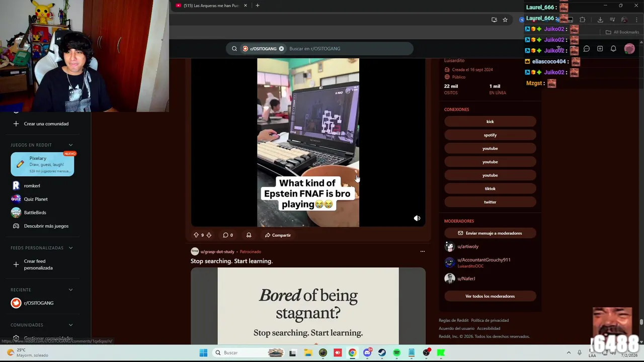Open File Explorer from the taskbar

point(308,353)
